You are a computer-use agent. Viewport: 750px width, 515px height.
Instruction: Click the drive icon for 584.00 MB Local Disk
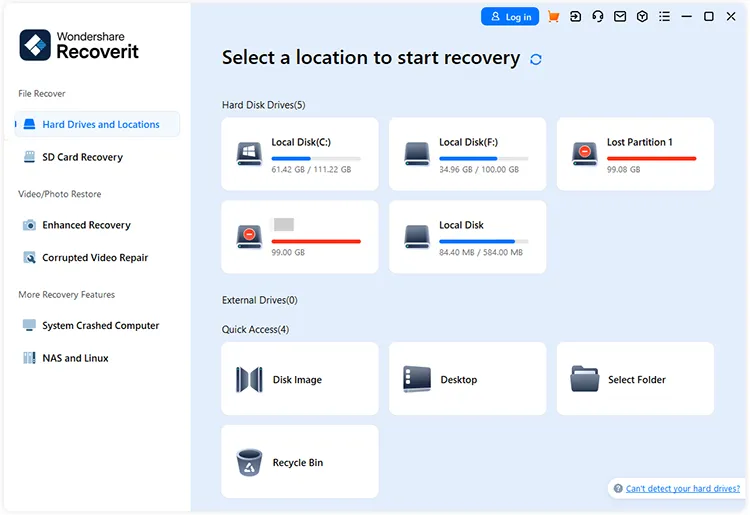[x=417, y=237]
